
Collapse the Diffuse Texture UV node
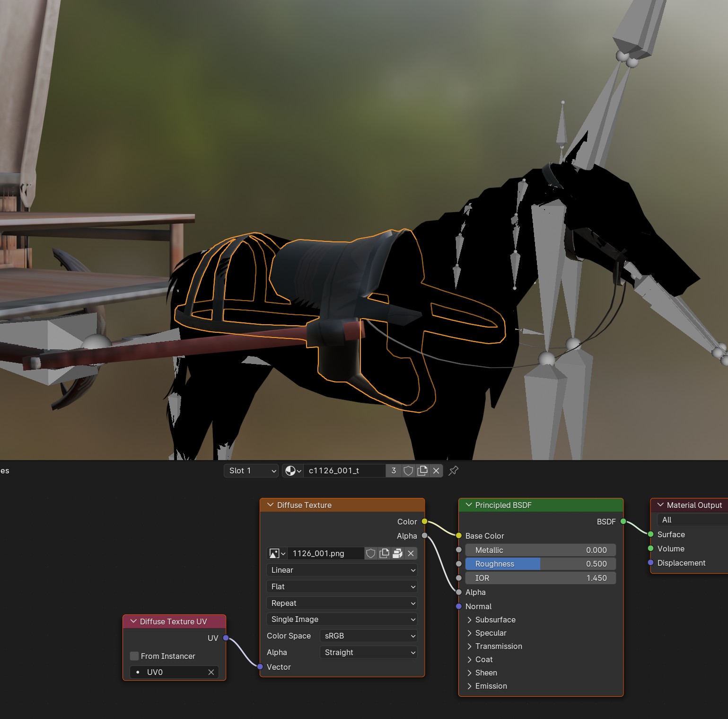[133, 621]
